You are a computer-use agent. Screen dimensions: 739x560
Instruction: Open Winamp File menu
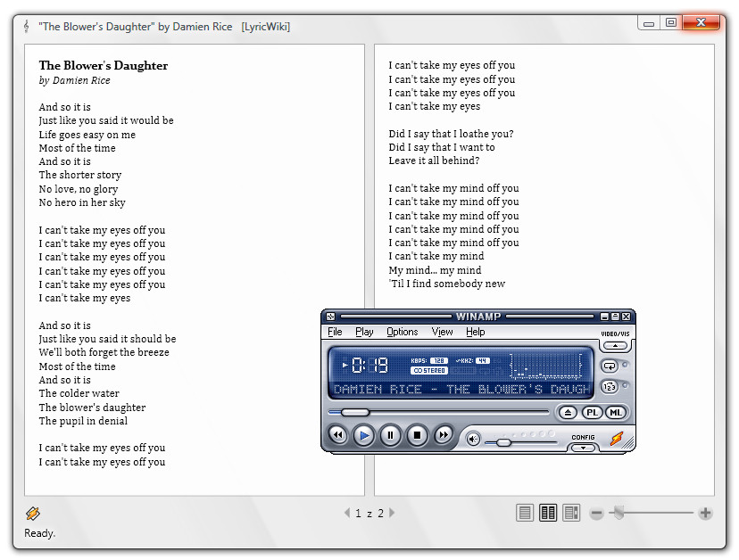[335, 332]
